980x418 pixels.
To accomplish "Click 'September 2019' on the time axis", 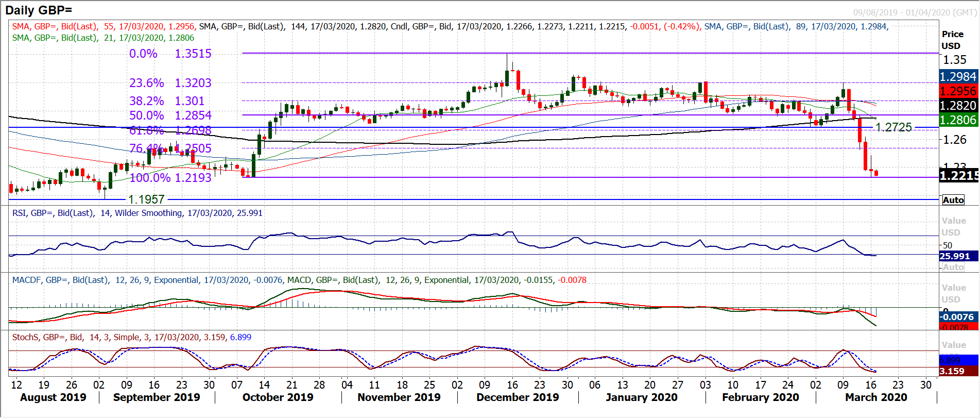I will pyautogui.click(x=157, y=397).
